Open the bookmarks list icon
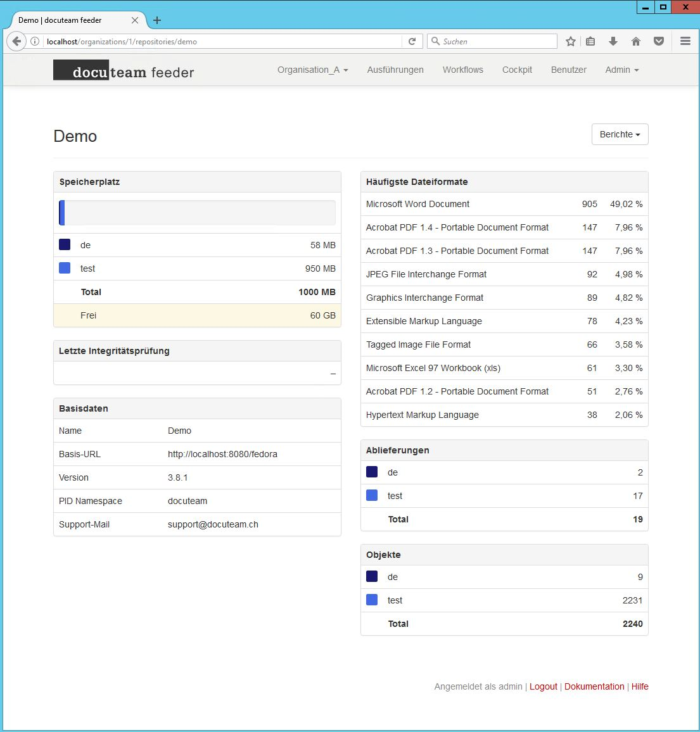Image resolution: width=700 pixels, height=732 pixels. pyautogui.click(x=590, y=41)
